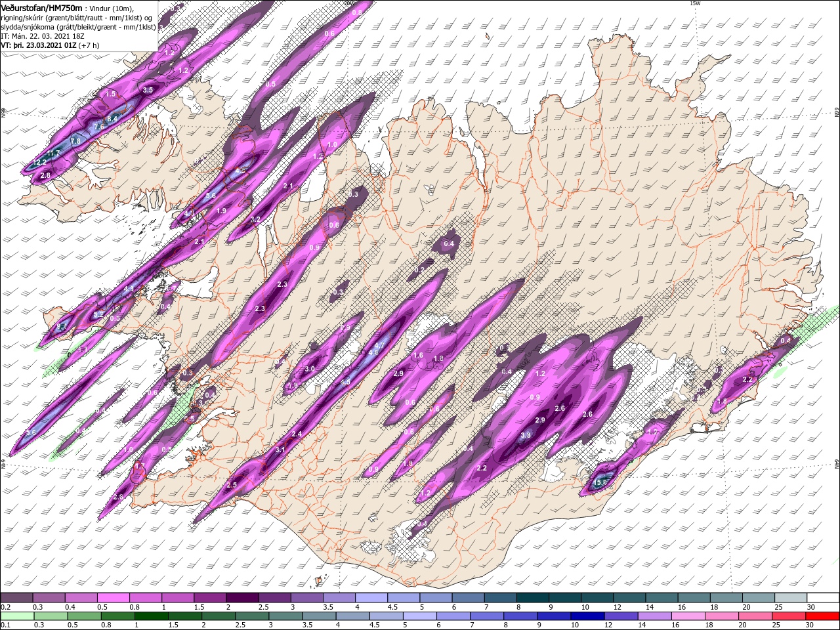Click the darkest purple swatch labeled 2 in upper legend

click(241, 598)
